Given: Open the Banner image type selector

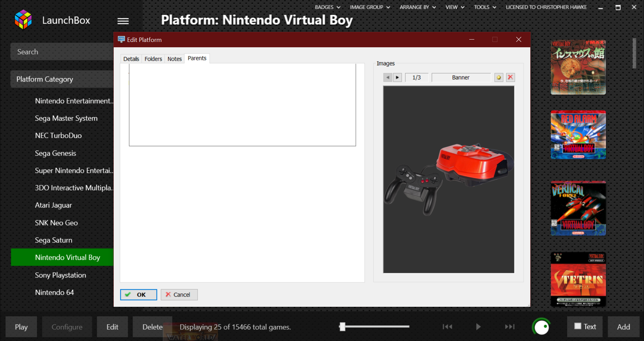Looking at the screenshot, I should pyautogui.click(x=461, y=77).
